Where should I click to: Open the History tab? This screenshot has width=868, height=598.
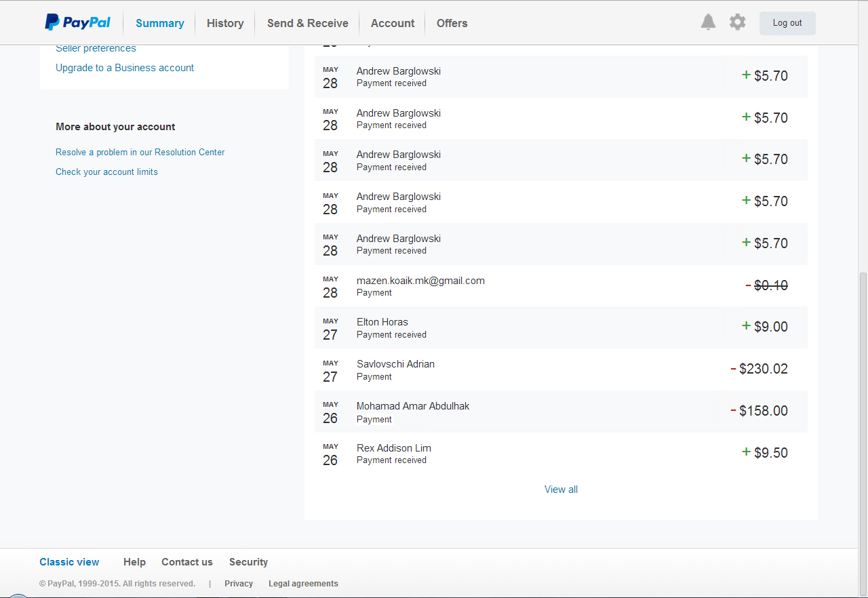225,23
